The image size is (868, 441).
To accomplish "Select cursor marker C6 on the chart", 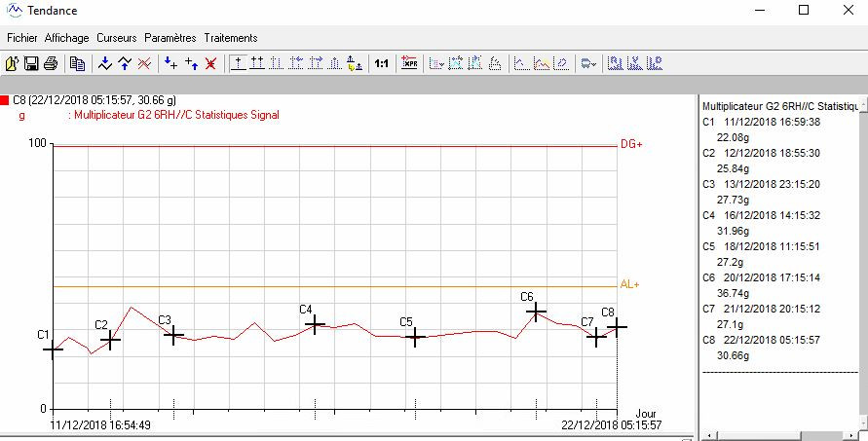I will click(536, 312).
